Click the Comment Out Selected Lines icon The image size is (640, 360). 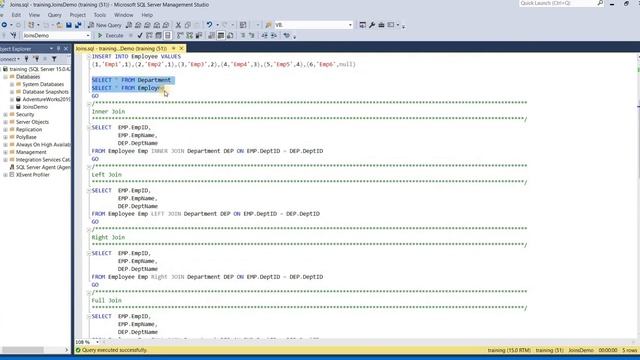[243, 36]
